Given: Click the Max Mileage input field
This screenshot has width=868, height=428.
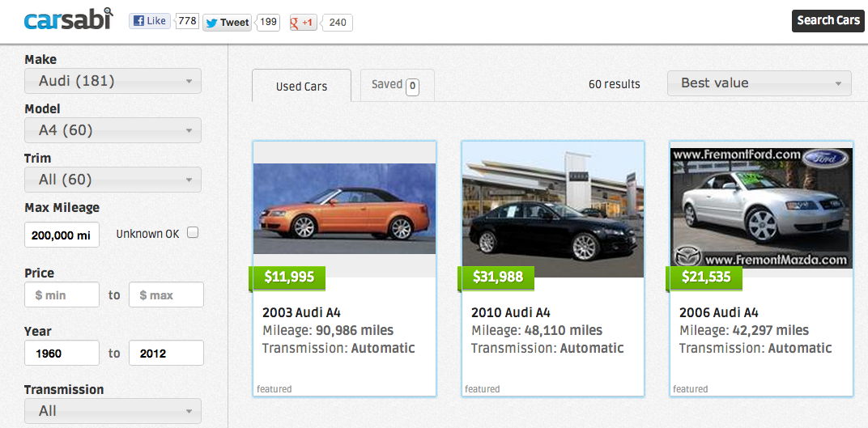Looking at the screenshot, I should (x=62, y=235).
